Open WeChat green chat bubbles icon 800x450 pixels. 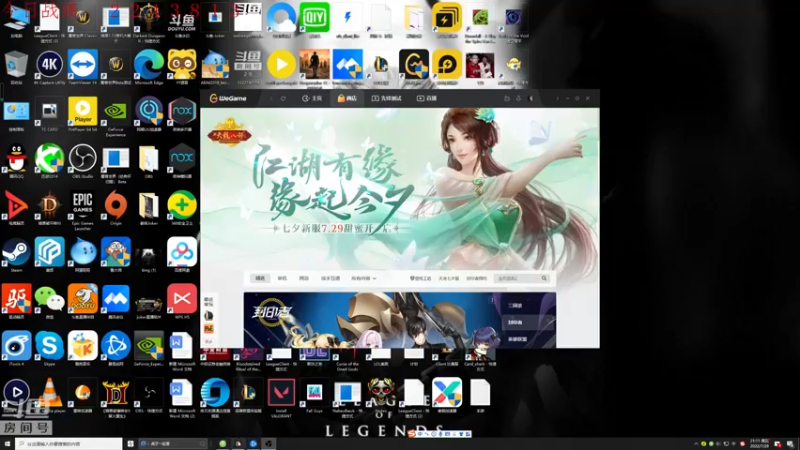coord(49,302)
